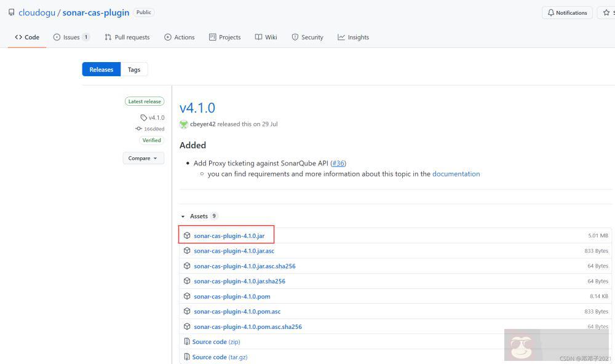The image size is (615, 364).
Task: Open the Insights tab
Action: pos(354,38)
